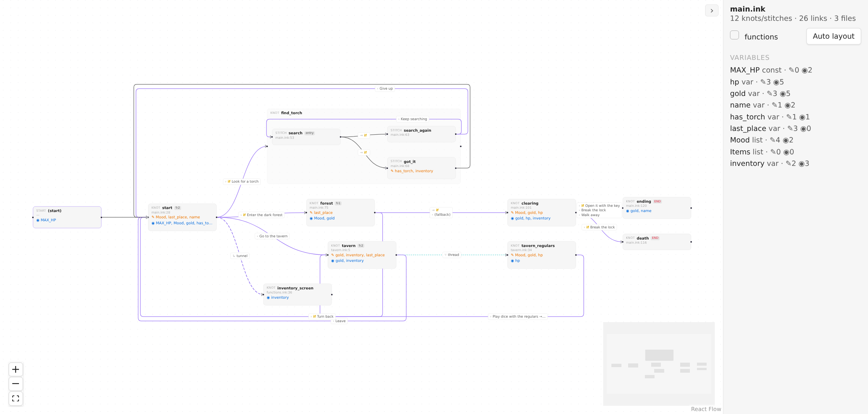This screenshot has width=868, height=414.
Task: Click the visit count badge on tavern node
Action: tap(361, 246)
